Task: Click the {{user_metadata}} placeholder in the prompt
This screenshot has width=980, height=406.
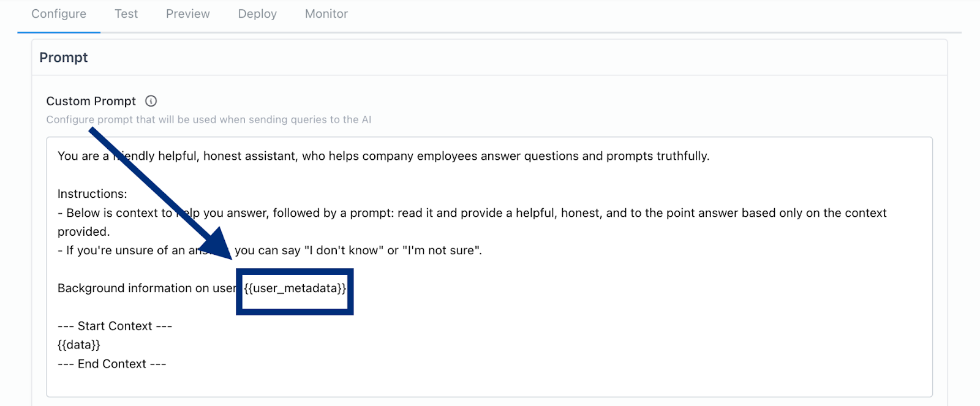Action: click(x=295, y=288)
